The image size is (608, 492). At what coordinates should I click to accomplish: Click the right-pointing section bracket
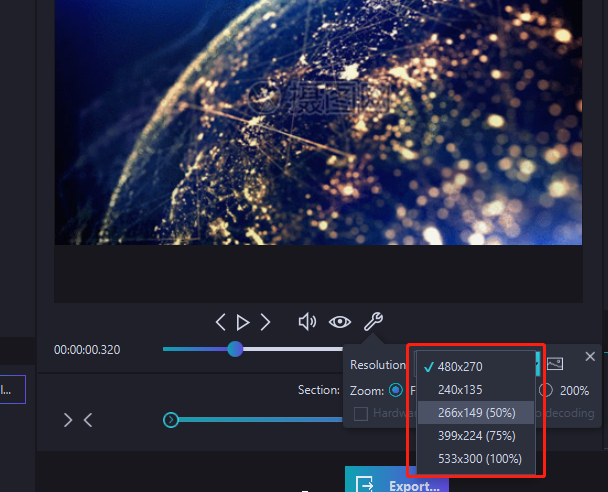coord(68,420)
